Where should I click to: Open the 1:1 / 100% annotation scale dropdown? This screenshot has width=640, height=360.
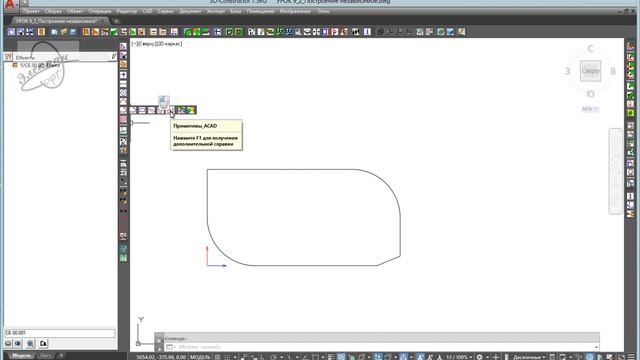click(459, 357)
